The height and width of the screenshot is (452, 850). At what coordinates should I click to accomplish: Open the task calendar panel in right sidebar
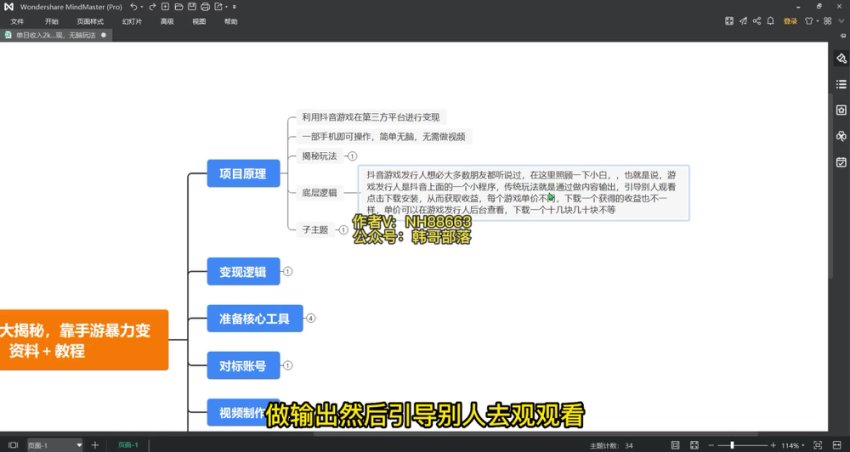(x=840, y=162)
